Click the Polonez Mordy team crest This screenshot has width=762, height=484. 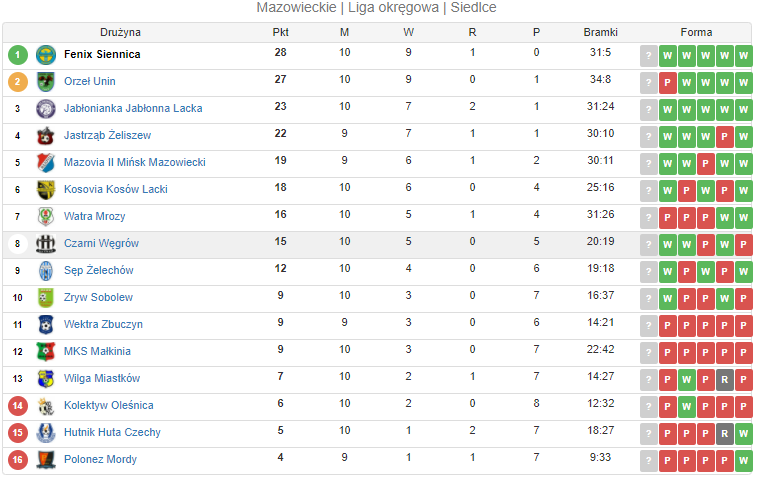[46, 460]
